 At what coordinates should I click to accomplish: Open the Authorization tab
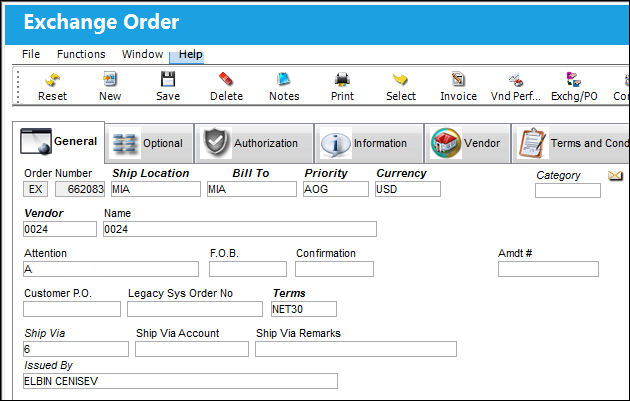[254, 143]
